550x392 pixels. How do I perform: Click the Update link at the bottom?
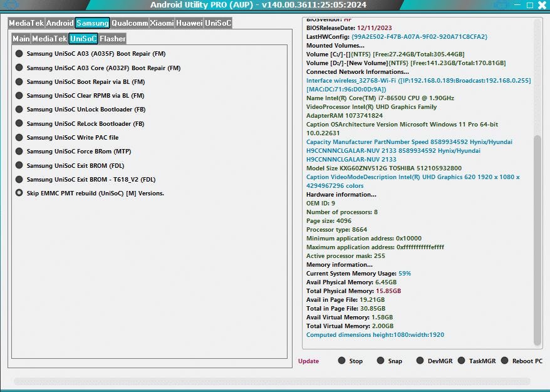(309, 361)
